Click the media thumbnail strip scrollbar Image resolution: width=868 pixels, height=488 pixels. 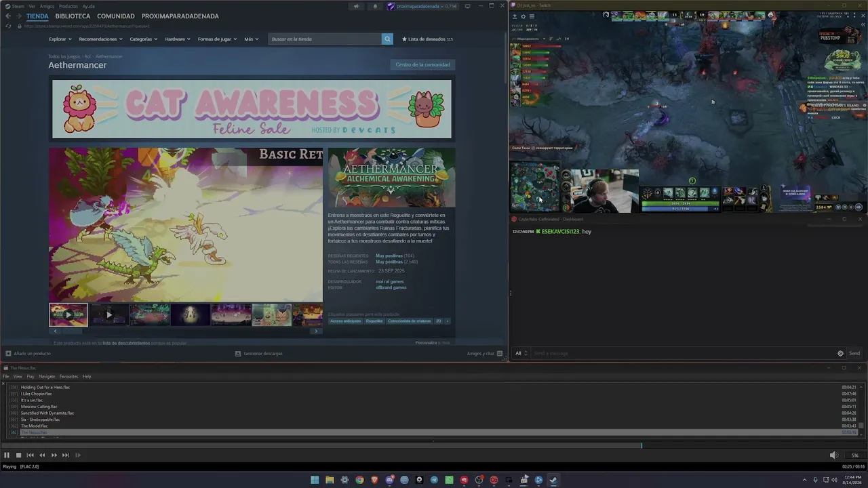tap(185, 331)
